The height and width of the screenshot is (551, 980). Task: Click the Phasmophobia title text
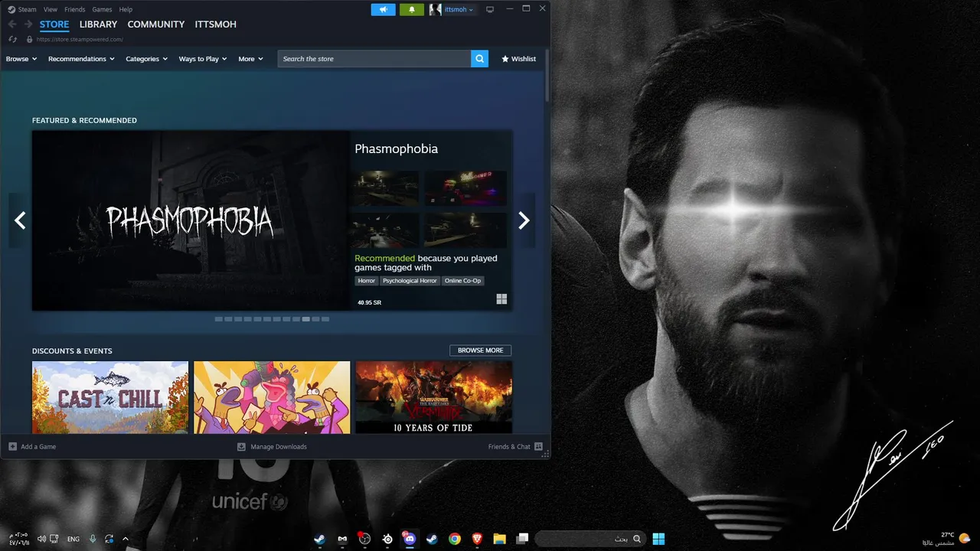pos(396,149)
